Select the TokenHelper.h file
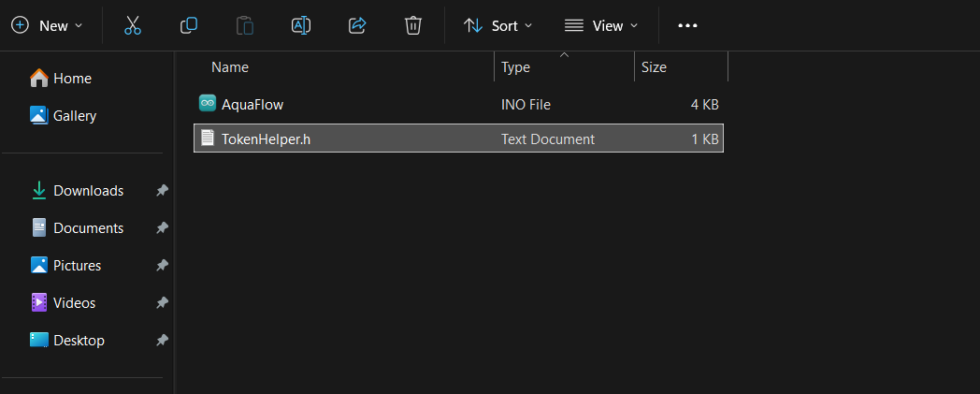The height and width of the screenshot is (394, 980). (266, 139)
